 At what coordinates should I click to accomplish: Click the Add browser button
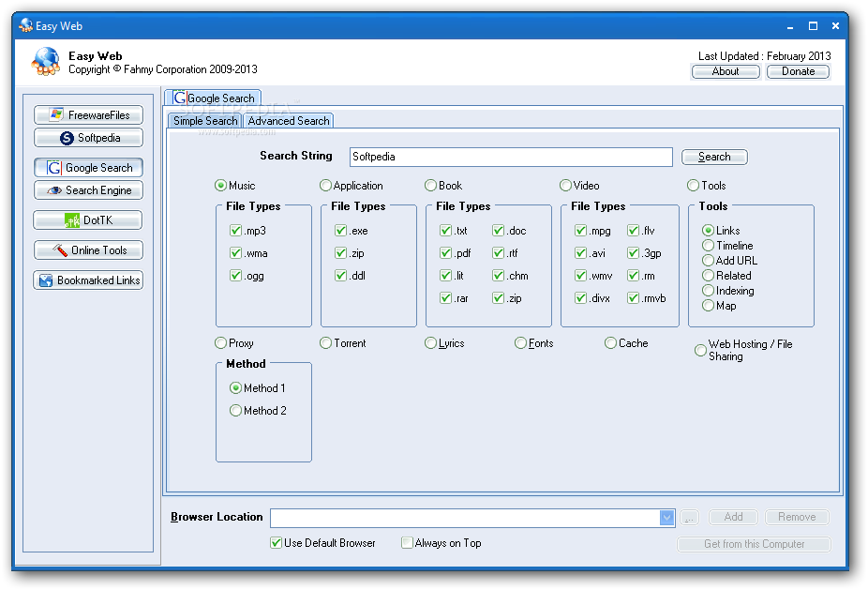[x=733, y=518]
